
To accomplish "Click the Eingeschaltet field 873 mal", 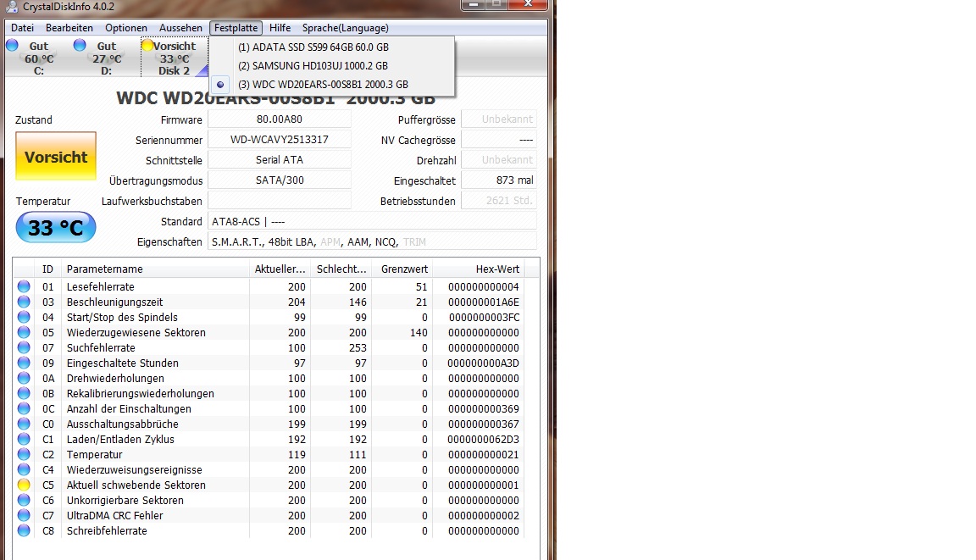I will pos(499,180).
